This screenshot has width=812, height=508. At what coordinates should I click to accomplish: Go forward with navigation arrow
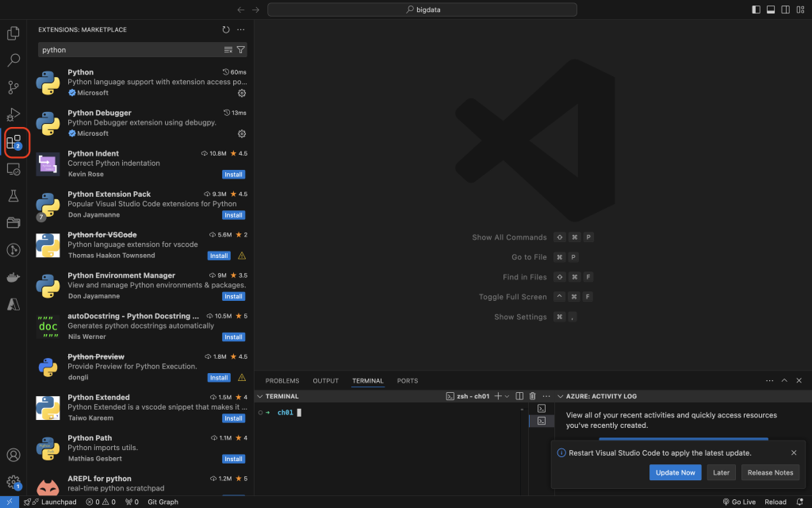pyautogui.click(x=256, y=10)
